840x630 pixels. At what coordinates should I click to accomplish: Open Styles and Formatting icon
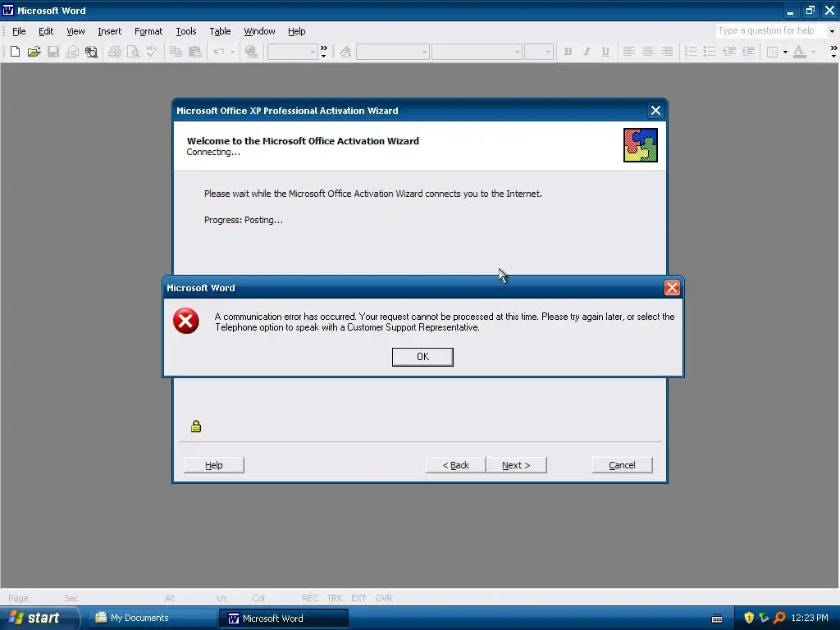point(345,52)
